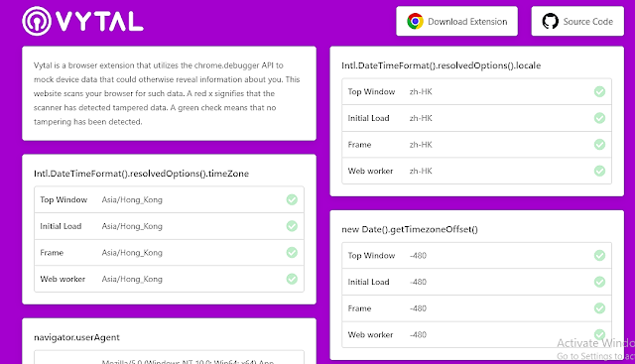This screenshot has height=364, width=635.
Task: Click the timeZone heading Intl.DateTimeFormat().resolvedOptions().timeZone
Action: tap(141, 174)
